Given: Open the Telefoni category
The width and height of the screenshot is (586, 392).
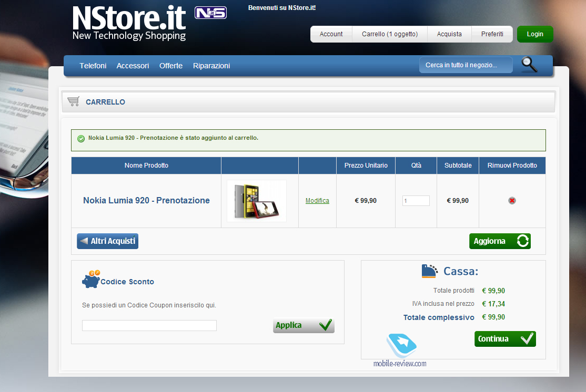Looking at the screenshot, I should tap(93, 66).
